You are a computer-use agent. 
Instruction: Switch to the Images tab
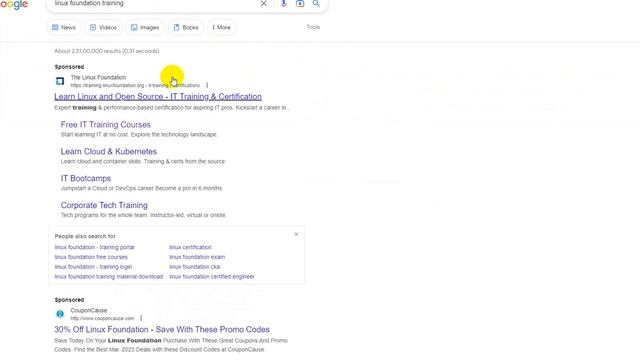coord(145,27)
